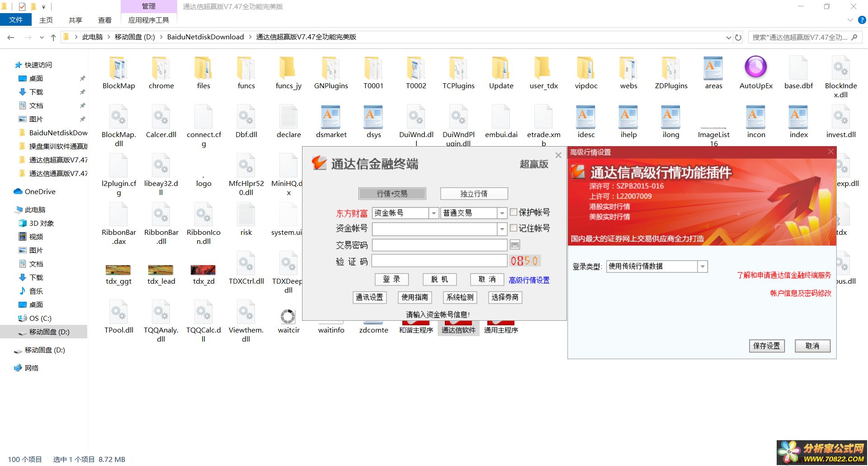The height and width of the screenshot is (466, 868).
Task: Collapse the Explorer ribbon chevron
Action: tap(850, 20)
